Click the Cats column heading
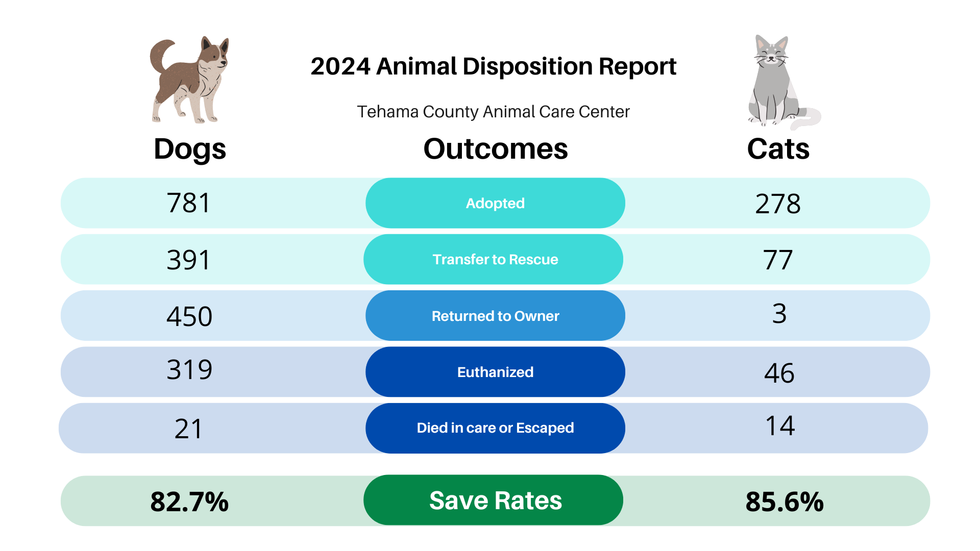The image size is (980, 551). tap(778, 149)
